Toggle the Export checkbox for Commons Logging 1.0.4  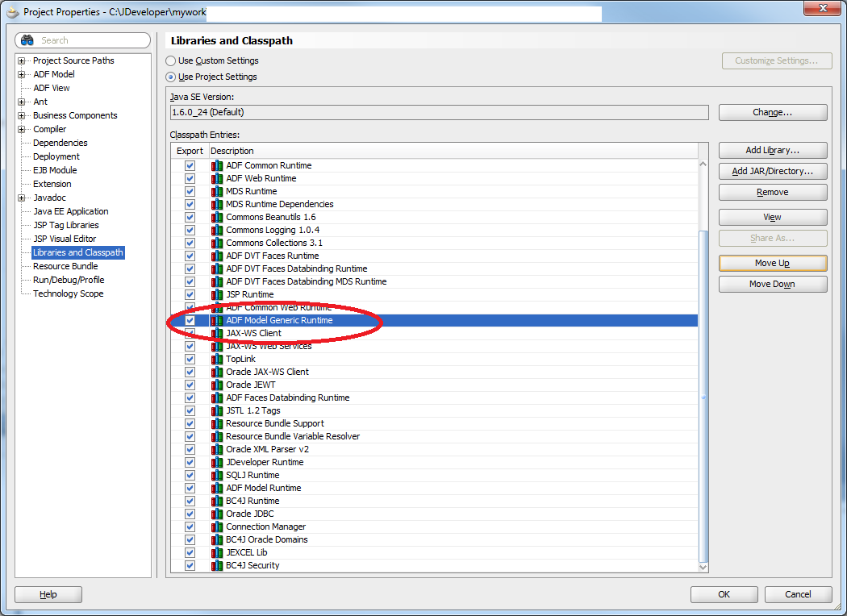(189, 230)
